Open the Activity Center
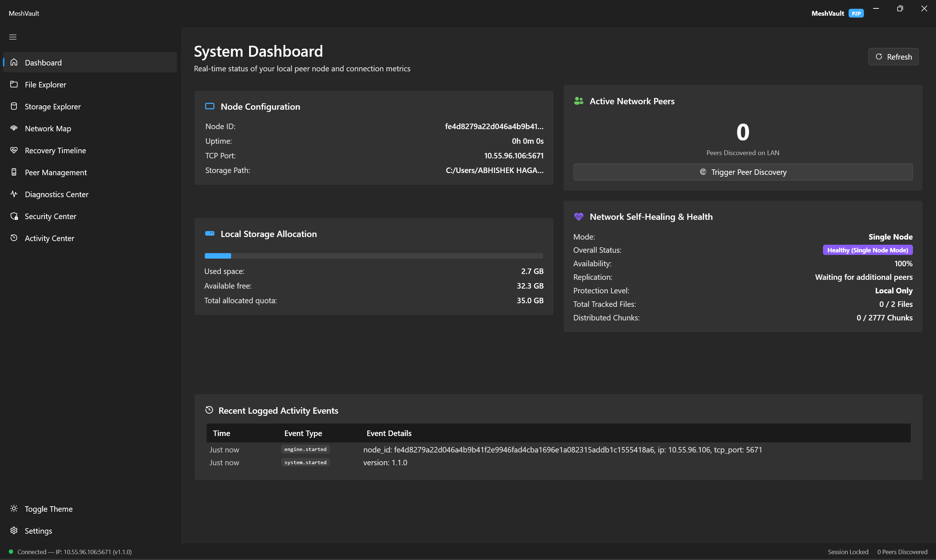 coord(90,238)
